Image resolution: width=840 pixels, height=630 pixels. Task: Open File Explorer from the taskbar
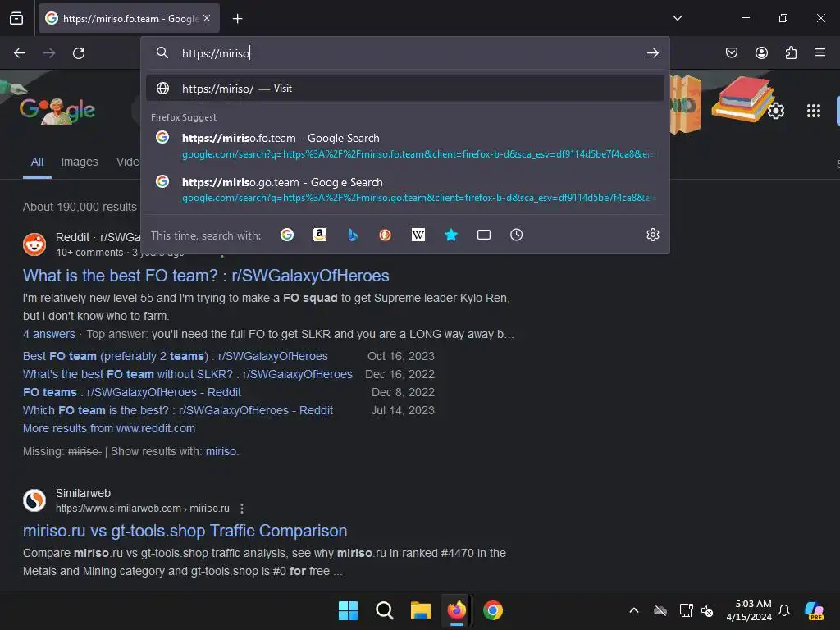[x=421, y=610]
